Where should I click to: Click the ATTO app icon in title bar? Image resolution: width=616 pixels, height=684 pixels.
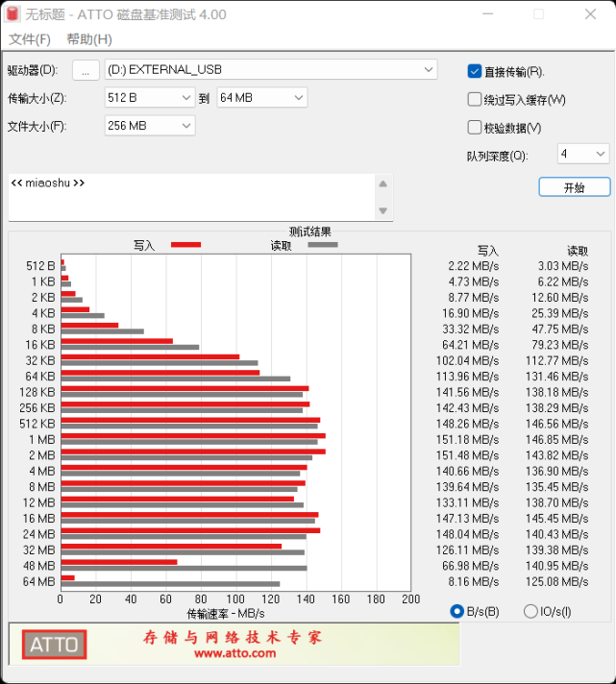click(x=12, y=14)
